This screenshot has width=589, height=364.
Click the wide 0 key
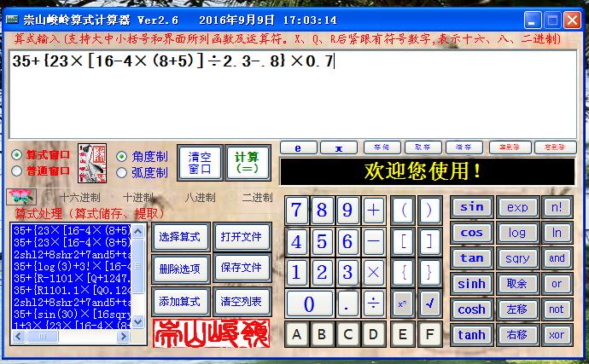309,303
